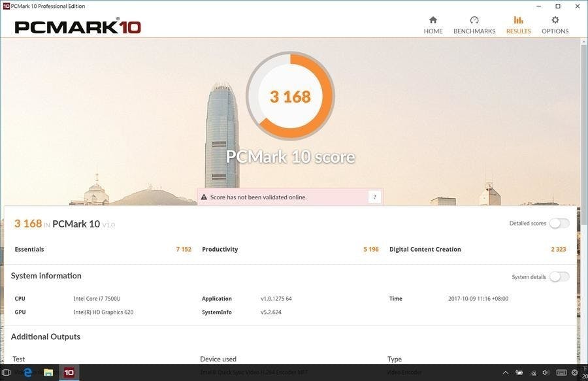
Task: Click the Essentials score 7 152
Action: (x=184, y=250)
